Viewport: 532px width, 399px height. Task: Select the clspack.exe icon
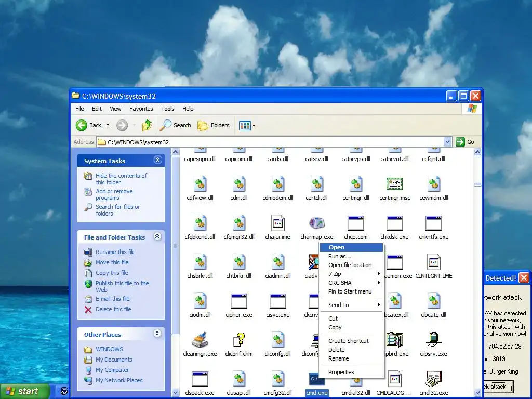[200, 379]
